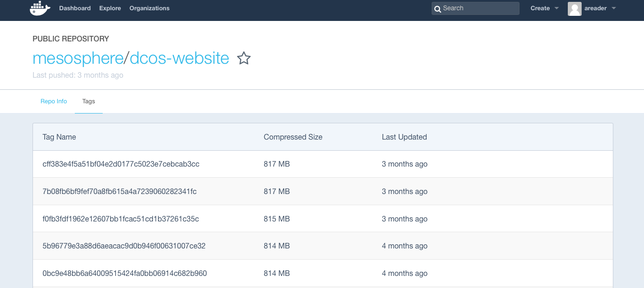Image resolution: width=644 pixels, height=288 pixels.
Task: Select tag 0bc9e48bb6a64009515424fa0bb06914c682b960
Action: [x=125, y=274]
